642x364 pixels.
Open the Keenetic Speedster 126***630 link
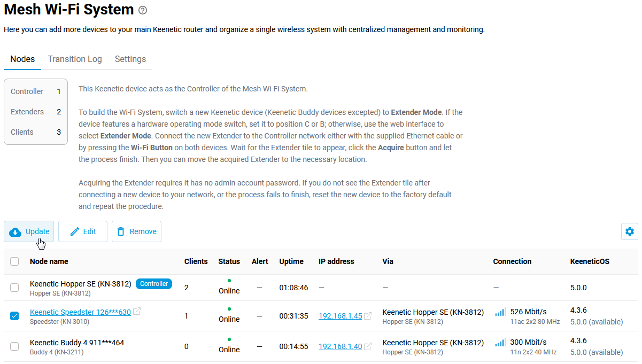click(80, 312)
